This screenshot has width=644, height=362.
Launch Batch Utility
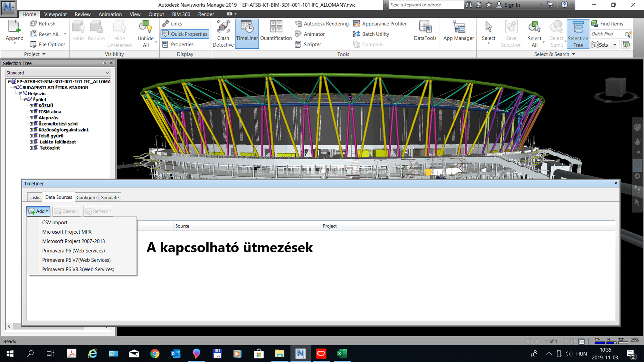(x=371, y=34)
